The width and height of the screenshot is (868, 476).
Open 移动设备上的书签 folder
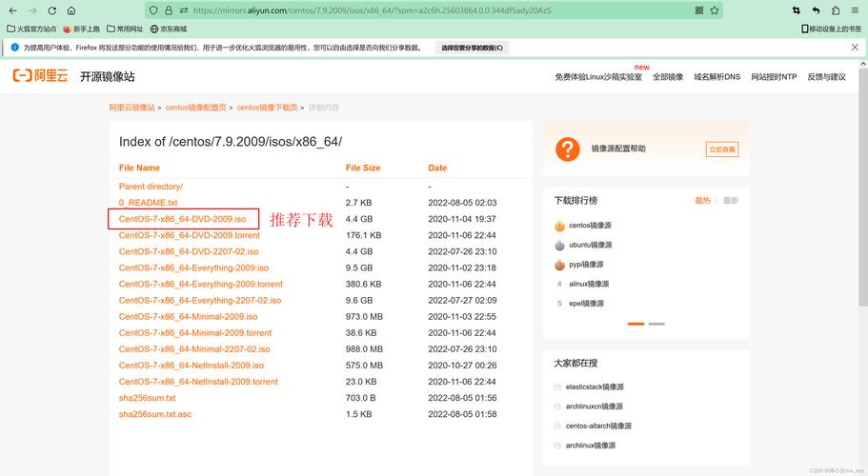tap(832, 29)
